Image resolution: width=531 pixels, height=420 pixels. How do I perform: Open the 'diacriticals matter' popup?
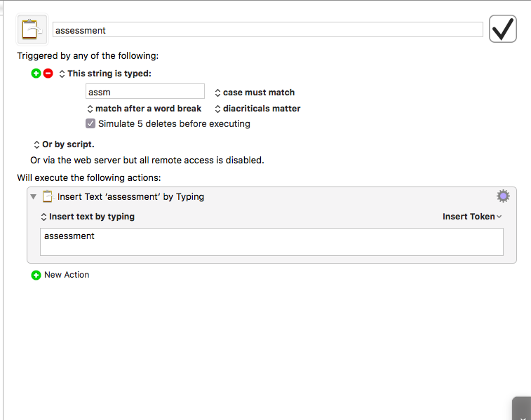pos(257,109)
